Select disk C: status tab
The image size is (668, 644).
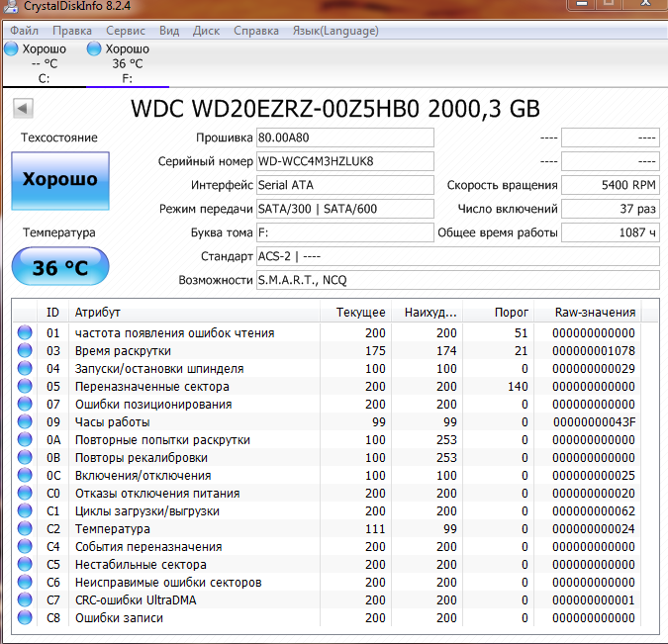[44, 64]
